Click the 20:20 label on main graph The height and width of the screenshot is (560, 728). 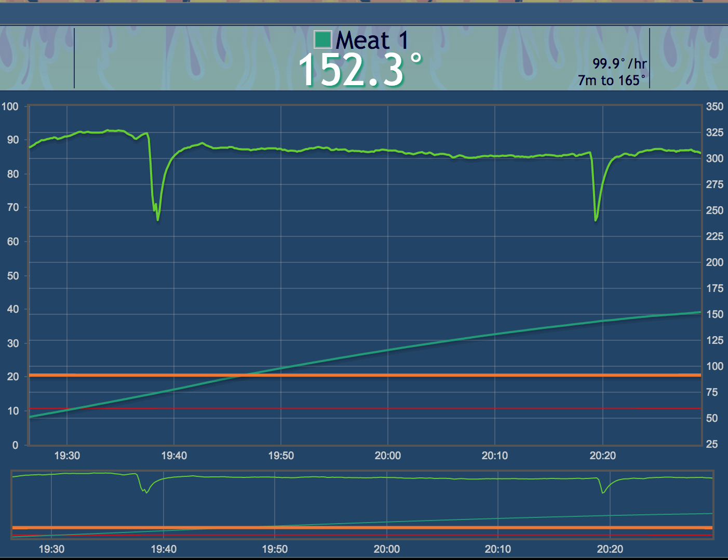coord(602,456)
